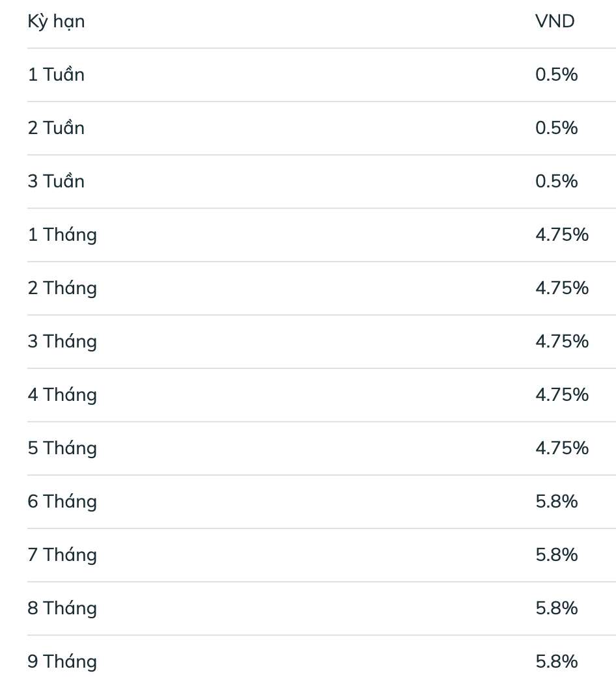Click the "9 Tháng" term label
The height and width of the screenshot is (682, 616).
tap(62, 662)
